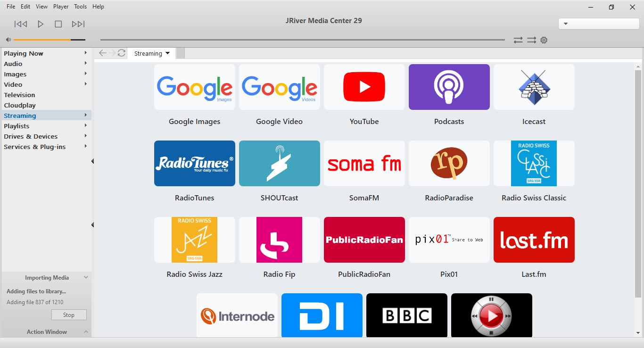Screen dimensions: 644x348
Task: Open the search box dropdown arrow
Action: pos(566,24)
